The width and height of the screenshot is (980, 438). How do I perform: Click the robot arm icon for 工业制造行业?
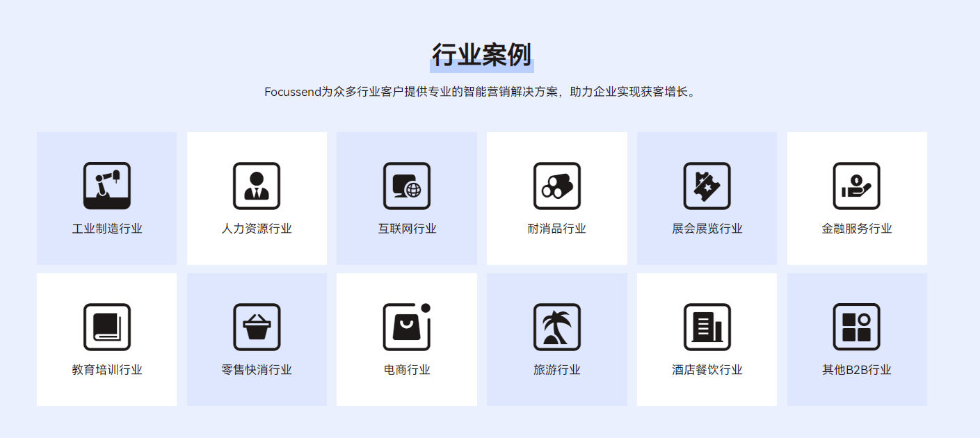(107, 186)
